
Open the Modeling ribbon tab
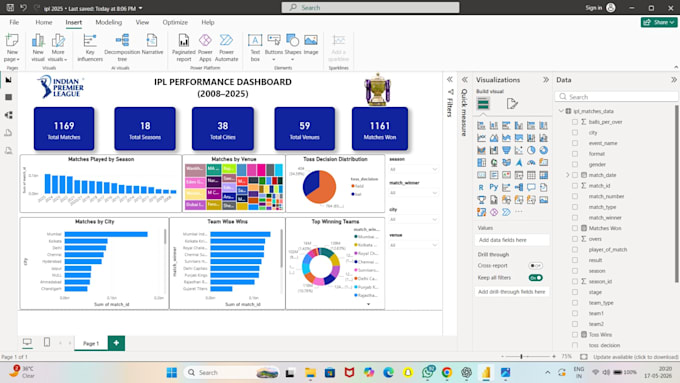[109, 22]
